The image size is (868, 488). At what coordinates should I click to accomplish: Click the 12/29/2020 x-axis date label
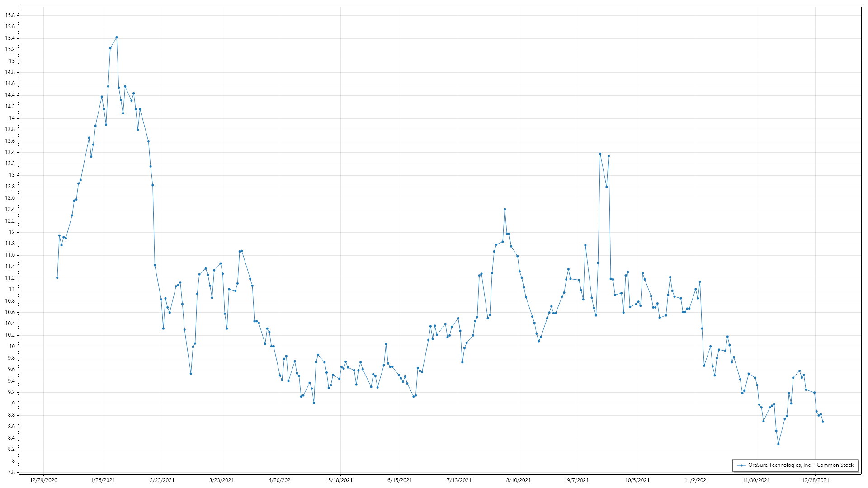pyautogui.click(x=43, y=480)
